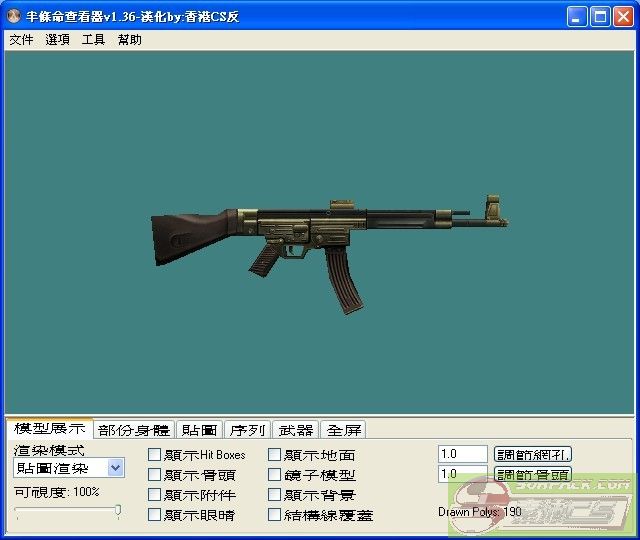Go to the 武器 (Weapon) tab
Image resolution: width=640 pixels, height=540 pixels.
(x=296, y=430)
